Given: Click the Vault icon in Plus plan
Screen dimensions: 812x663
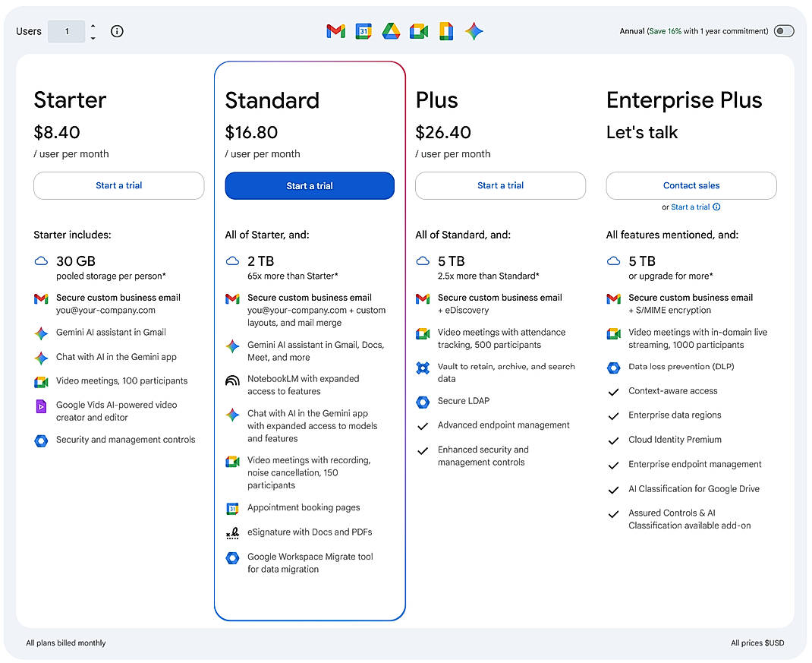Looking at the screenshot, I should click(423, 368).
